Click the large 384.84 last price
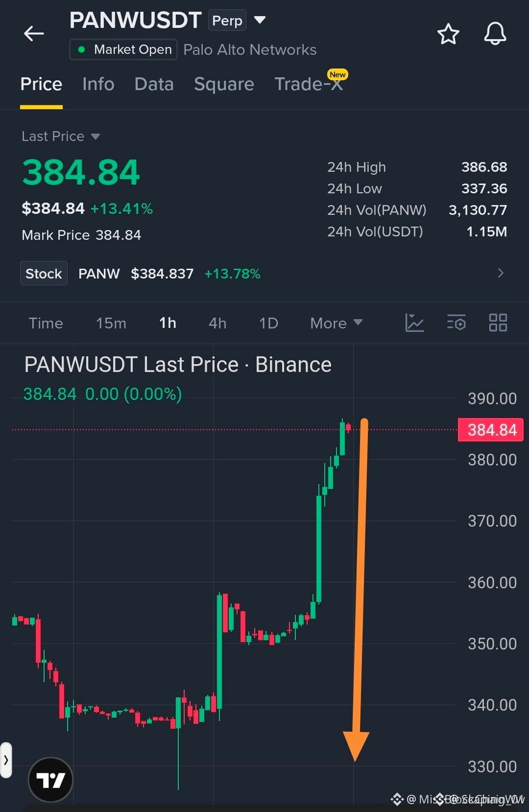This screenshot has width=529, height=812. [81, 172]
